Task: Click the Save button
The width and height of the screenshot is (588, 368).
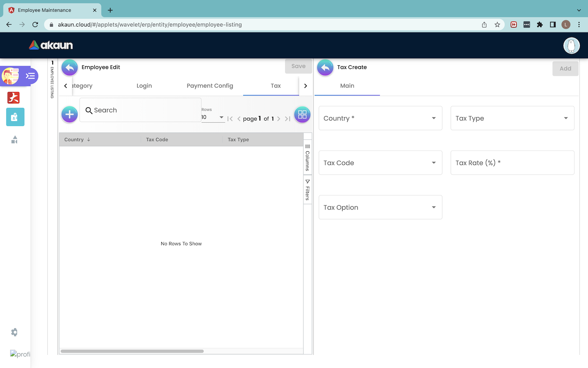Action: coord(298,66)
